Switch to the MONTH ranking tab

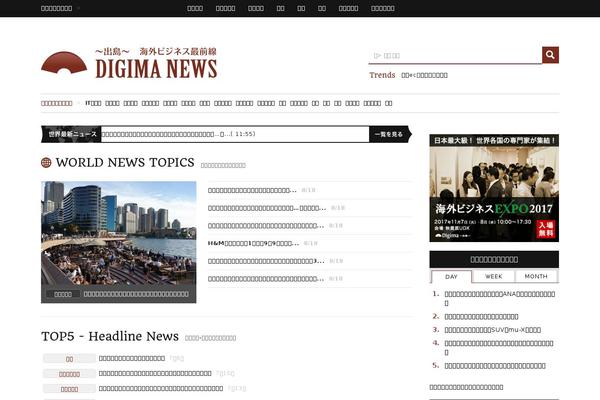pyautogui.click(x=536, y=276)
